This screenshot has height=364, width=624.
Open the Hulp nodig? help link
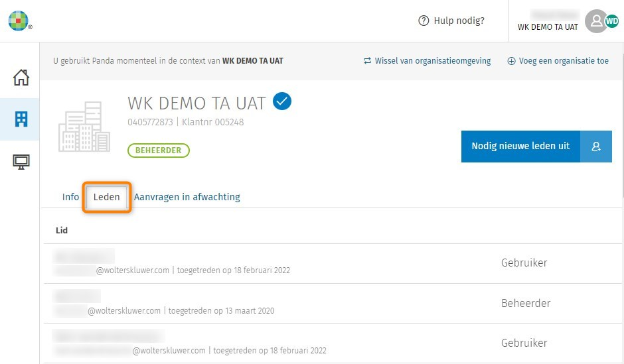(459, 21)
